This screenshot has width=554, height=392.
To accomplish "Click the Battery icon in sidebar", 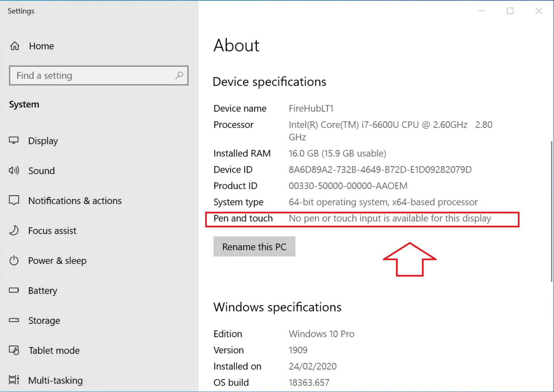I will pos(14,291).
